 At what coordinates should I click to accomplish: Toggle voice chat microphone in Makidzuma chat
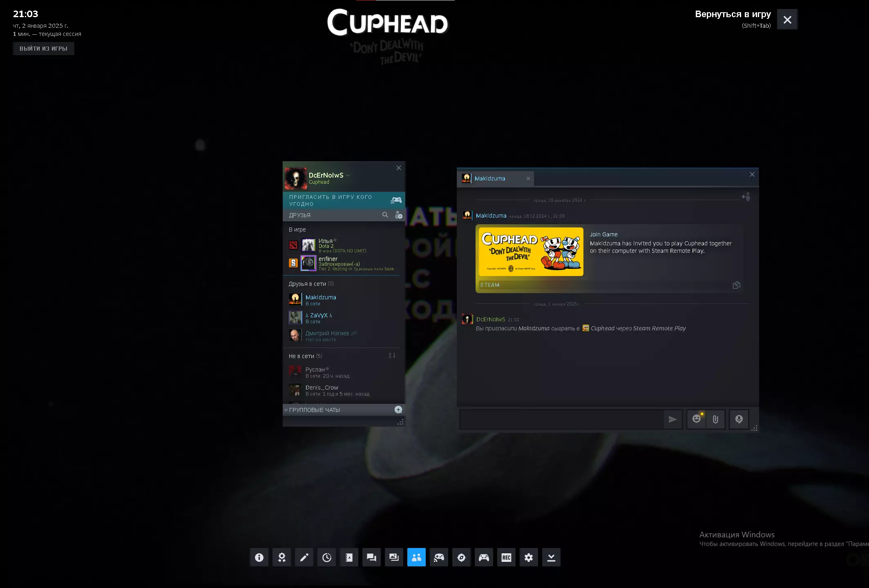(739, 419)
